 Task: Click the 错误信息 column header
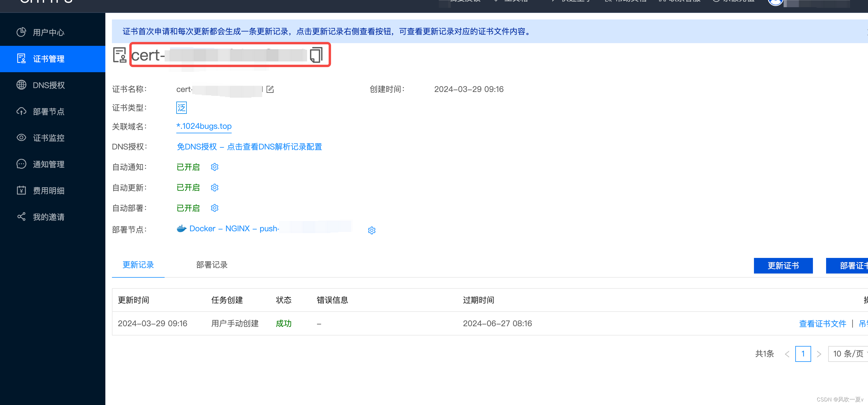(332, 300)
